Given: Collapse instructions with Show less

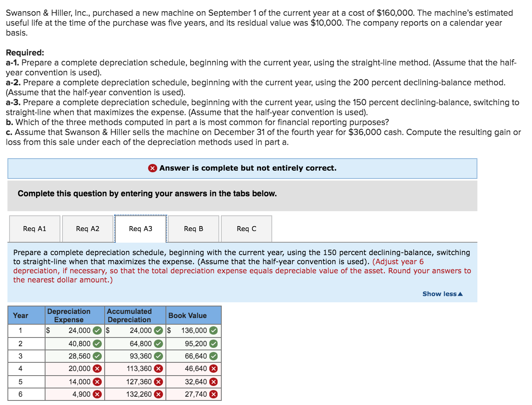Looking at the screenshot, I should pos(442,294).
